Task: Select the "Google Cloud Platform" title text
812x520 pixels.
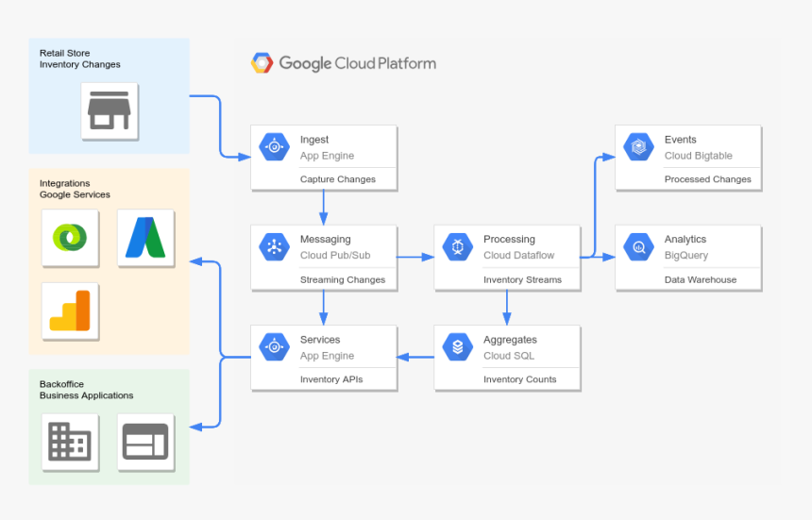Action: (357, 63)
